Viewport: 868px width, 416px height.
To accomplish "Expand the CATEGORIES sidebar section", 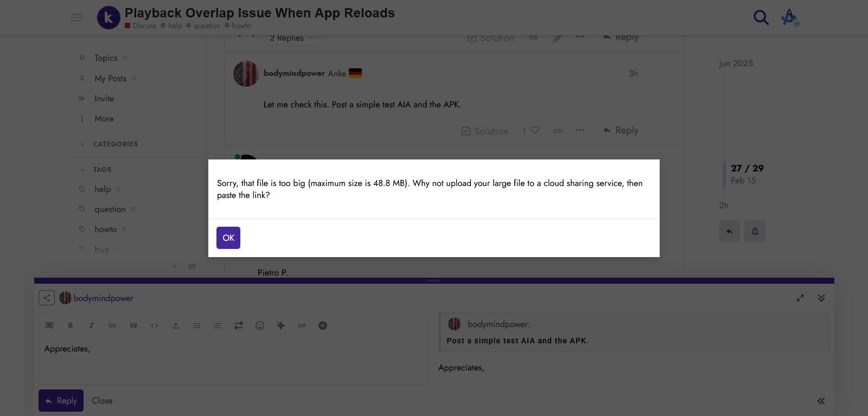I will point(115,144).
